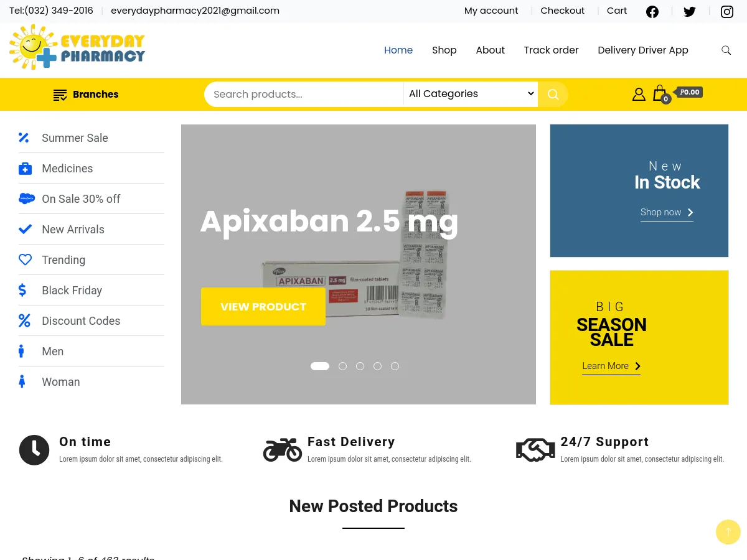Click the user account icon near the cart

tap(639, 94)
